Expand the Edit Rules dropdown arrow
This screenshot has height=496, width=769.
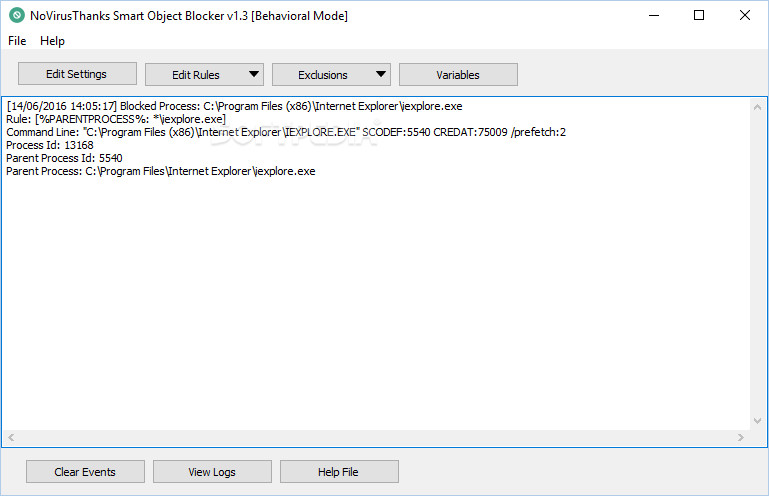(254, 75)
